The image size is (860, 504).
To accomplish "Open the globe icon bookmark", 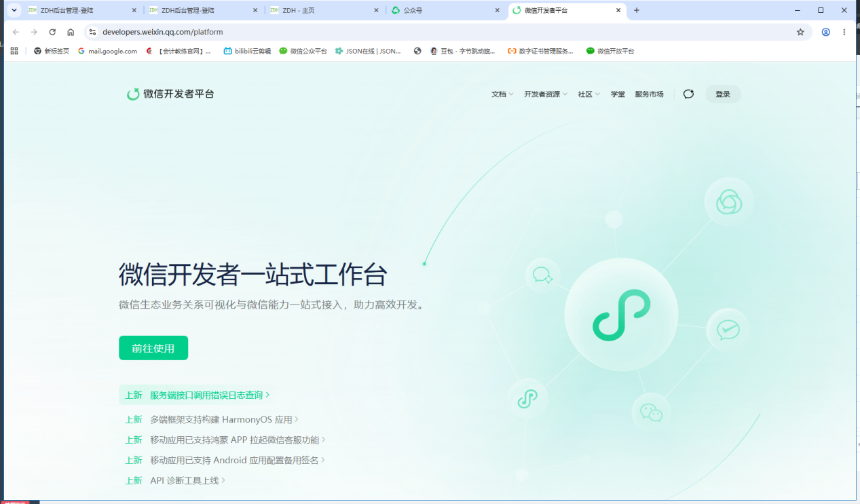I will click(417, 51).
